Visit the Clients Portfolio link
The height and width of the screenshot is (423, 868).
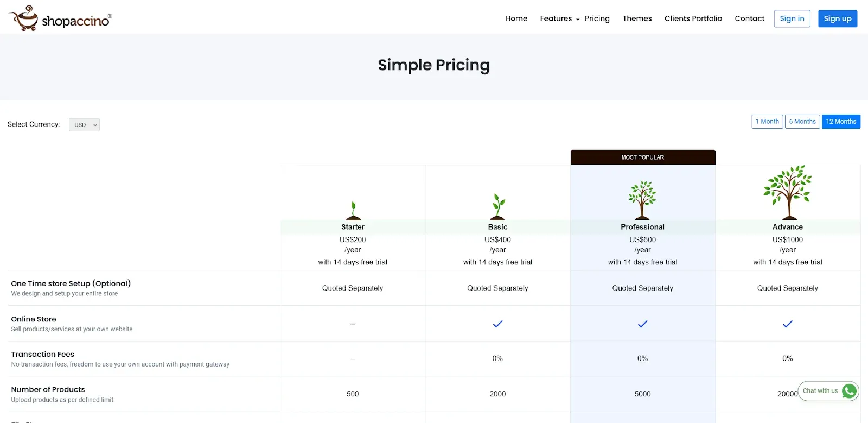[x=693, y=18]
